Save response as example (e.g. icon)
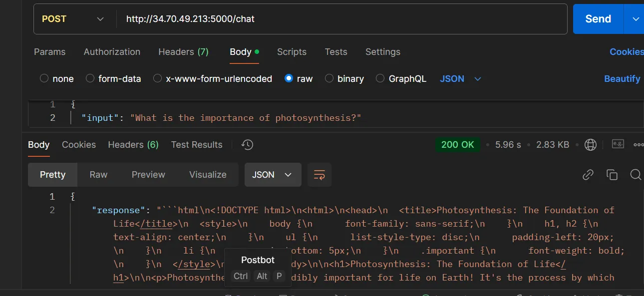 pyautogui.click(x=618, y=144)
